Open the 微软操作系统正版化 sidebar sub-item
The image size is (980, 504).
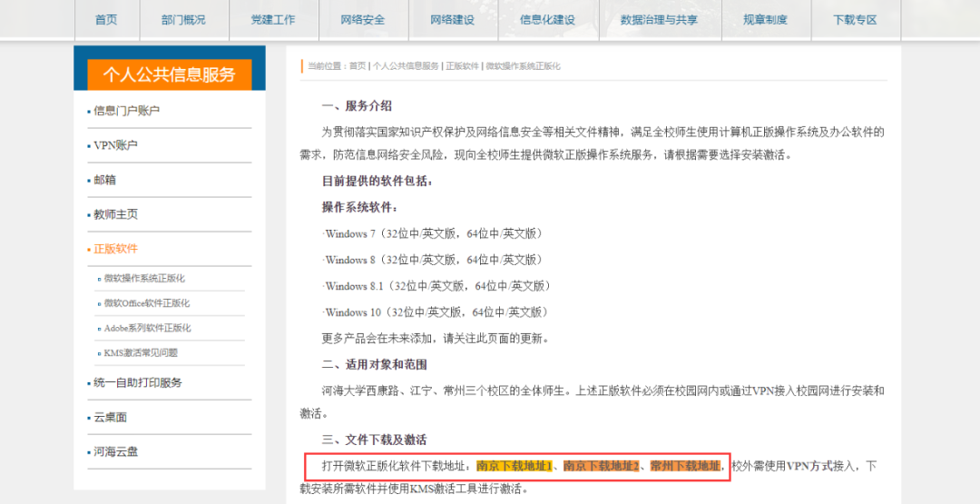(144, 278)
